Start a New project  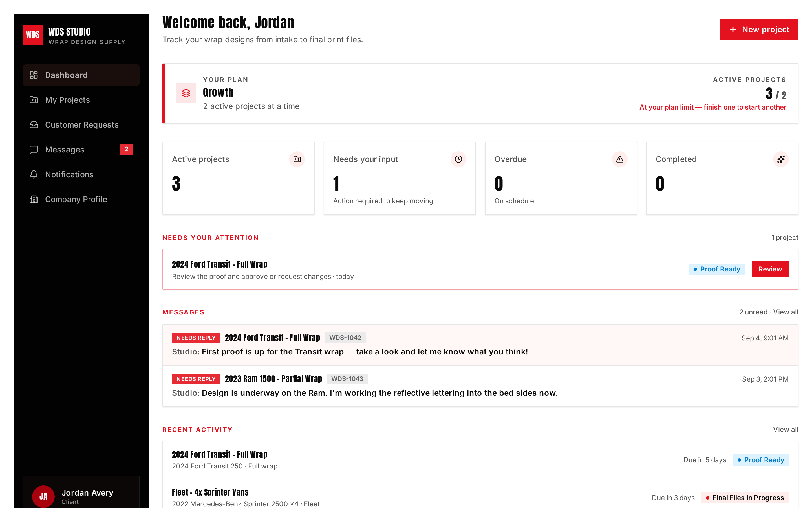(759, 29)
